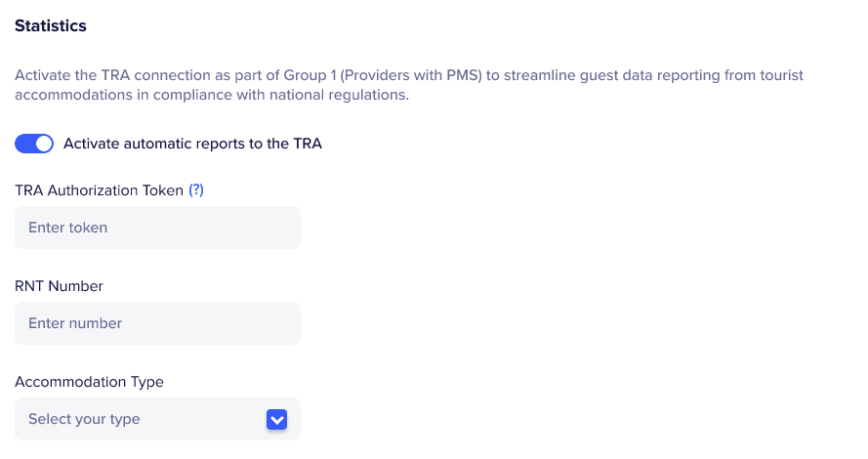Click the 'Activate automatic reports to the TRA' label
Screen dimensions: 868x459
pyautogui.click(x=192, y=144)
